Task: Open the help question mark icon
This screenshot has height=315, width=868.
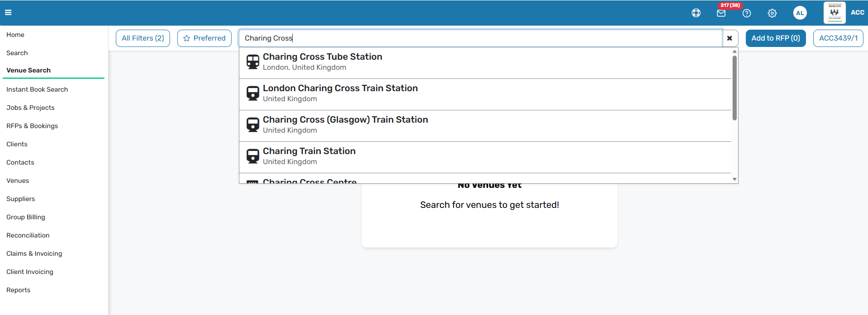Action: click(x=747, y=13)
